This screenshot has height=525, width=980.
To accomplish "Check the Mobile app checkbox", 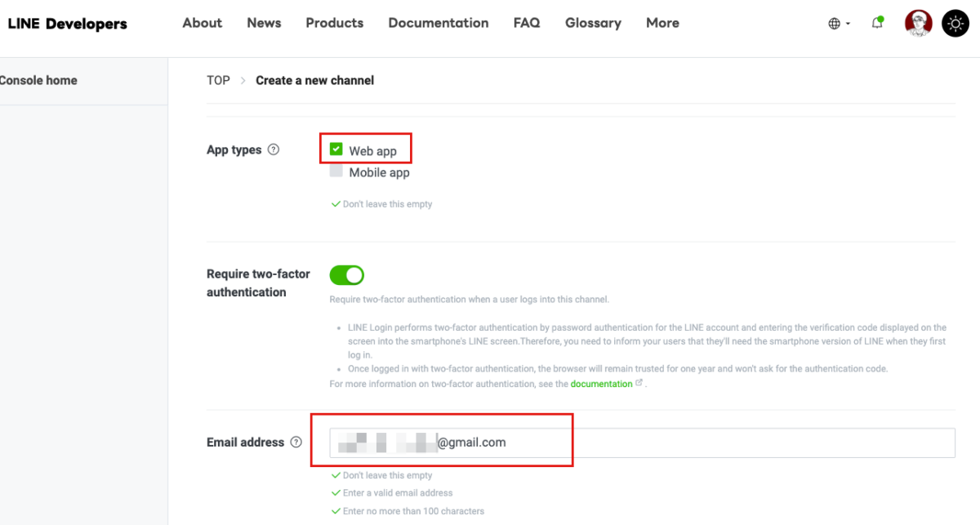I will click(336, 171).
